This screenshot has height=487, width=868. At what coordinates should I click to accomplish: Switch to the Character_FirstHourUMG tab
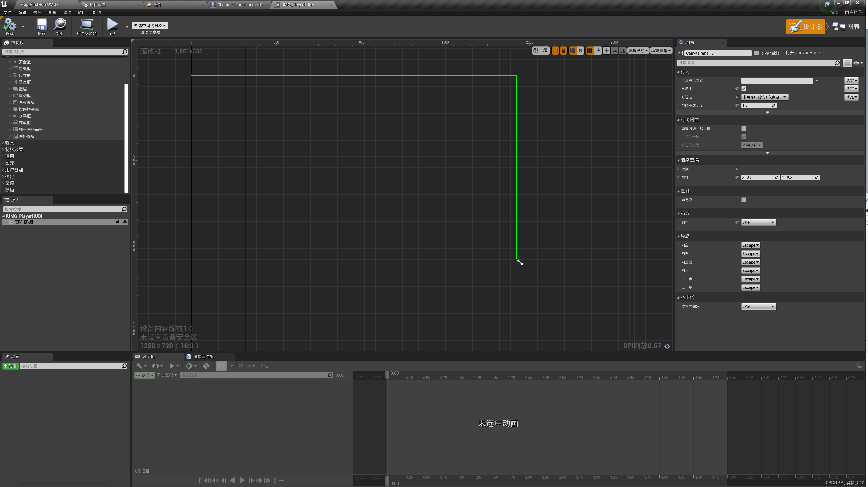[x=239, y=4]
